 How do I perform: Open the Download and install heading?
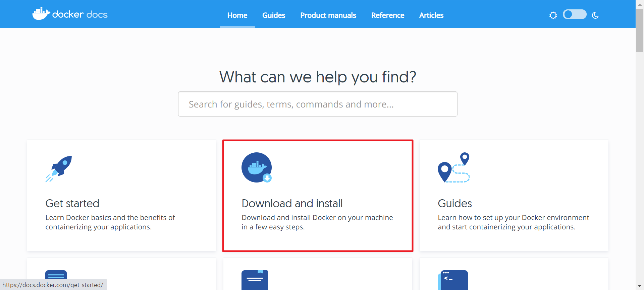(x=292, y=203)
